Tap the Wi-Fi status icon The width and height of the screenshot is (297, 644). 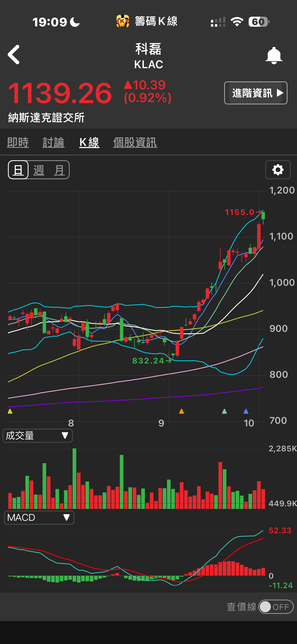click(237, 22)
